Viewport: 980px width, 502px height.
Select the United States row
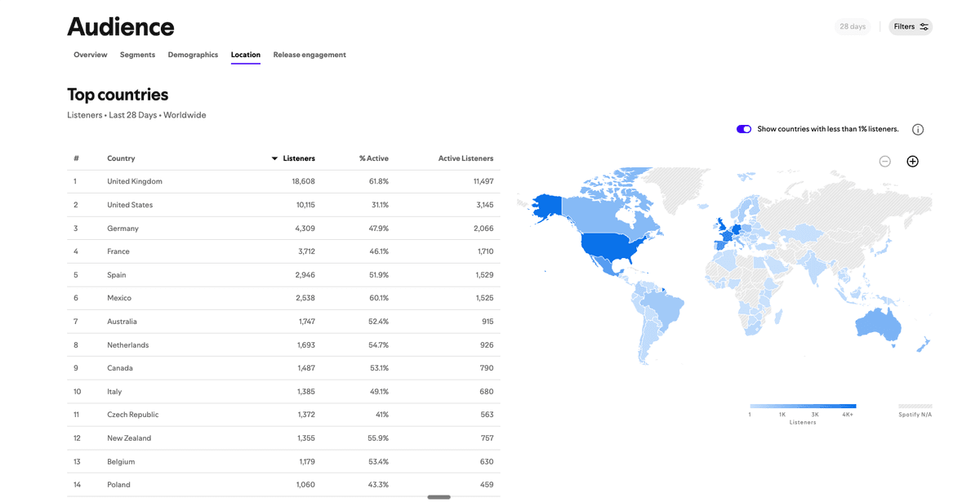pyautogui.click(x=283, y=205)
